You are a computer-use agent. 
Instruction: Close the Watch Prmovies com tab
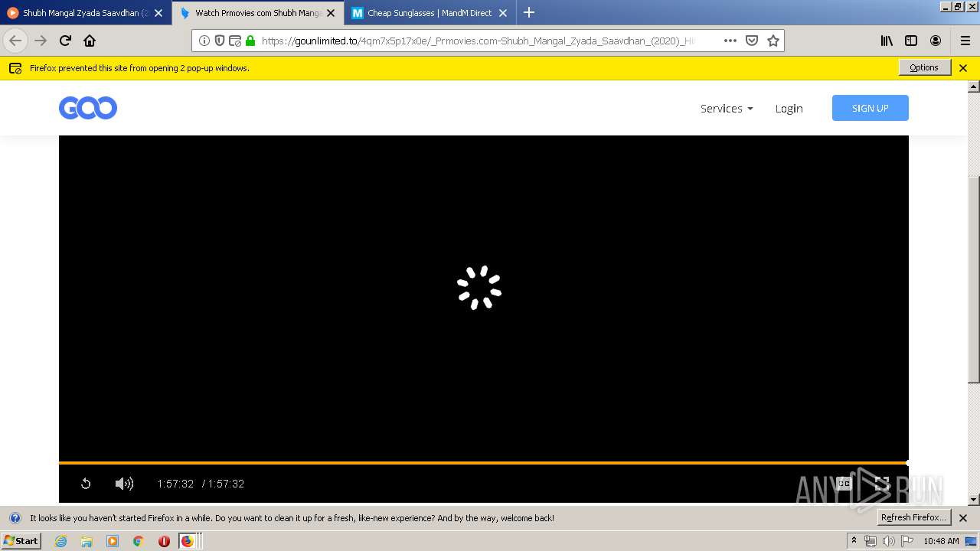click(x=331, y=13)
